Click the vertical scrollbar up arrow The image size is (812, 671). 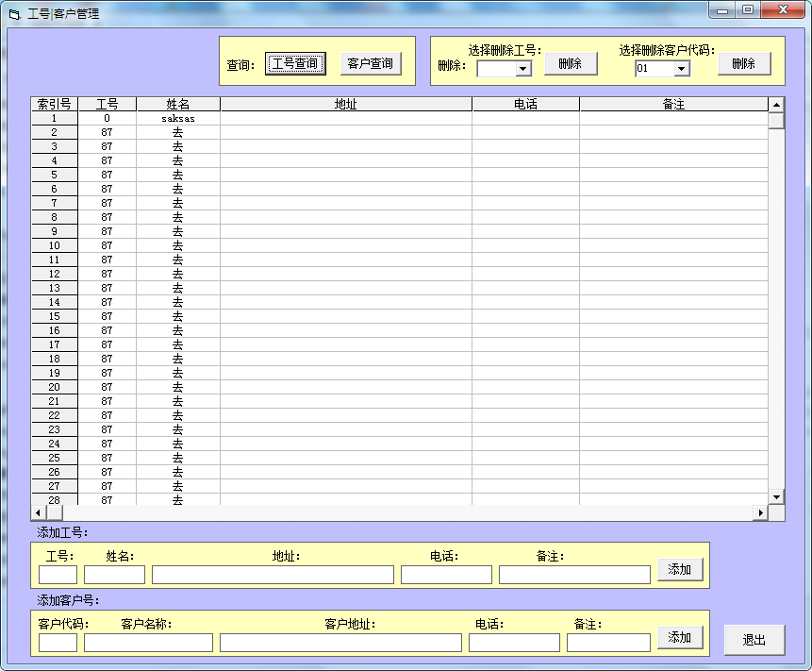pyautogui.click(x=776, y=105)
